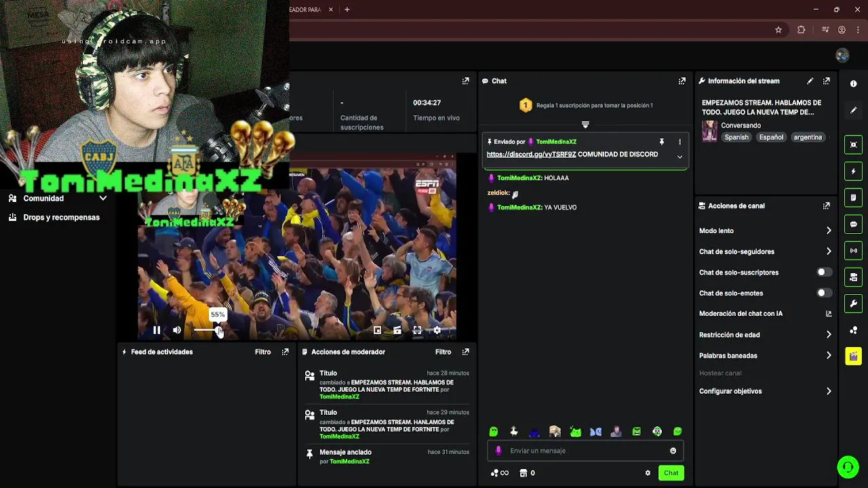
Task: Open the emoji picker in the message box
Action: tap(673, 451)
